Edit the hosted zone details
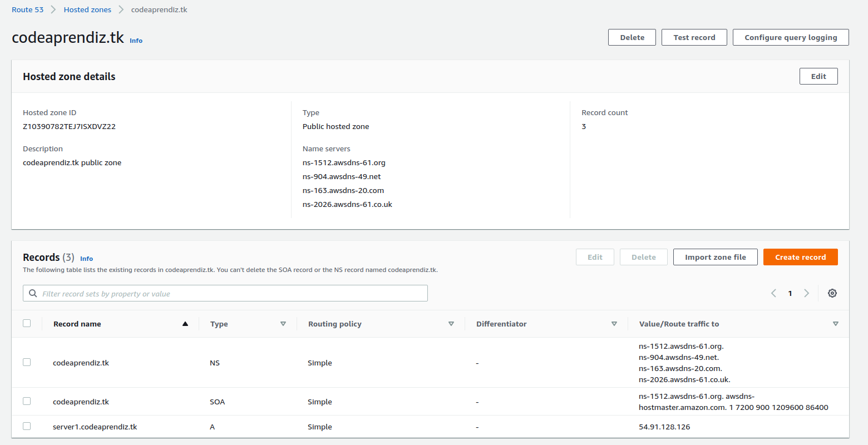The width and height of the screenshot is (868, 445). (818, 76)
